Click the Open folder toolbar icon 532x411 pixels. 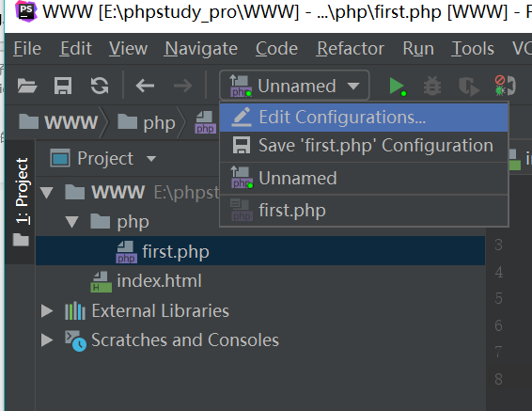coord(27,86)
